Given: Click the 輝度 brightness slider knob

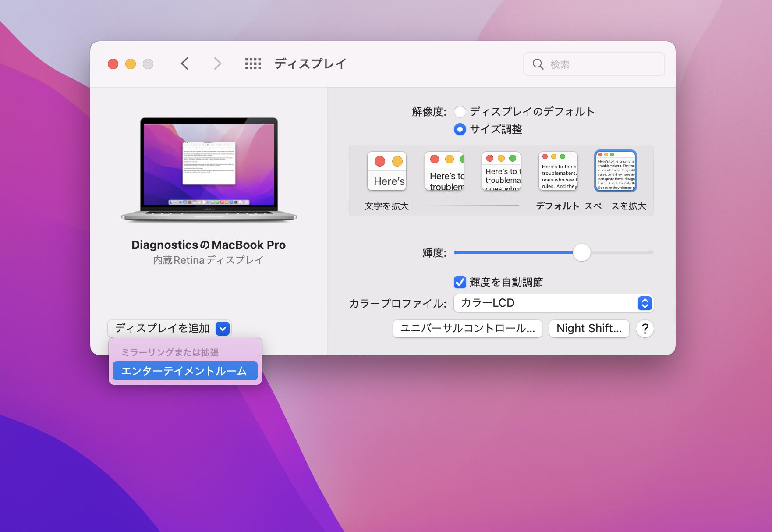Looking at the screenshot, I should [582, 252].
